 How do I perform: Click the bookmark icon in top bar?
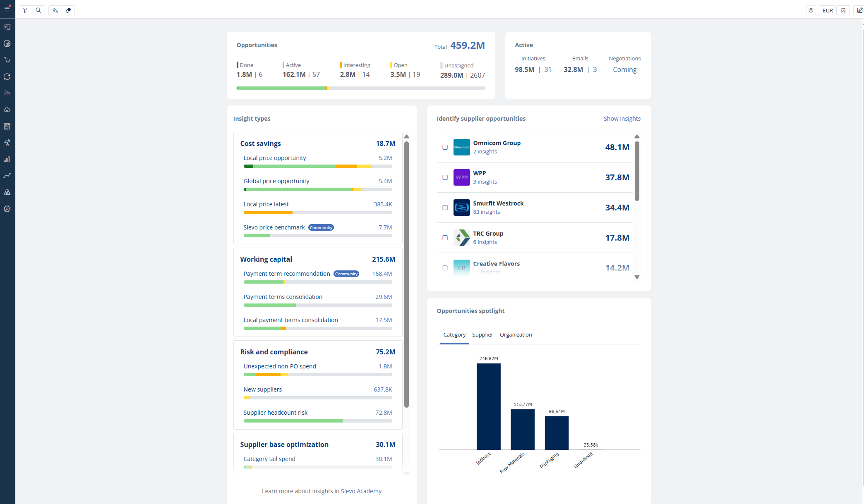(843, 10)
